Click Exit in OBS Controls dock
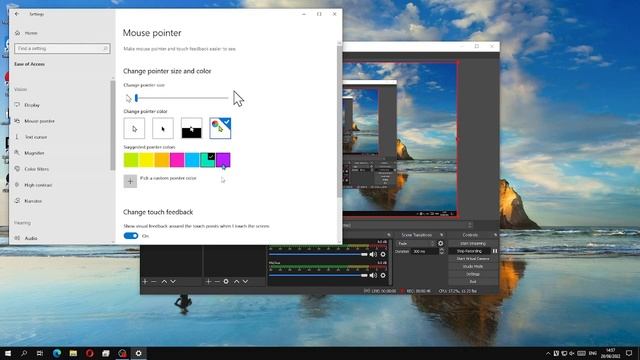This screenshot has height=360, width=640. pos(473,282)
